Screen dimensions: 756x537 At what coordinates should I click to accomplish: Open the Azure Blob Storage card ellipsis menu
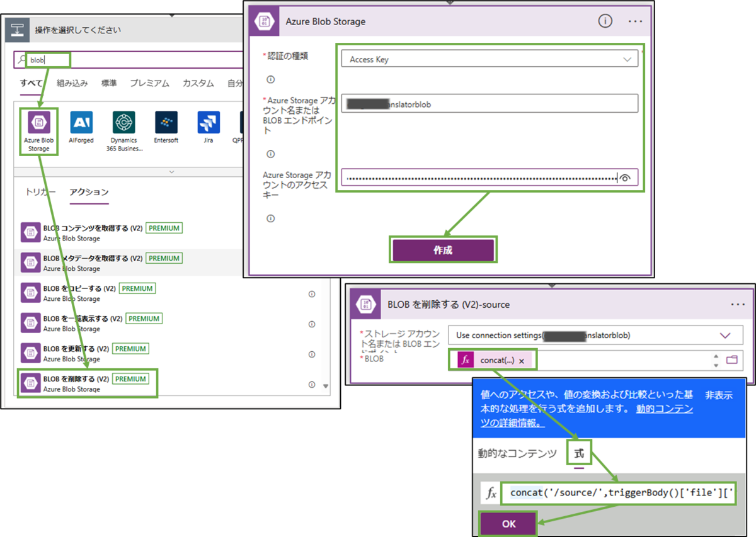(x=636, y=21)
